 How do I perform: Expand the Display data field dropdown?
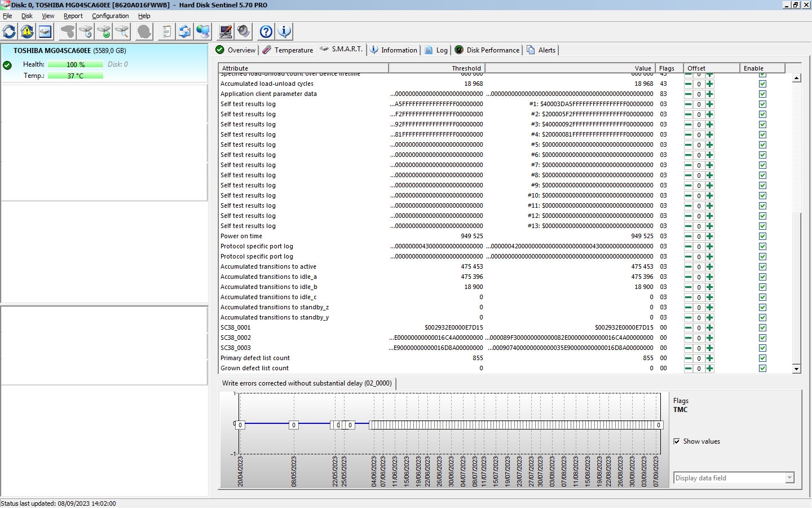[789, 478]
